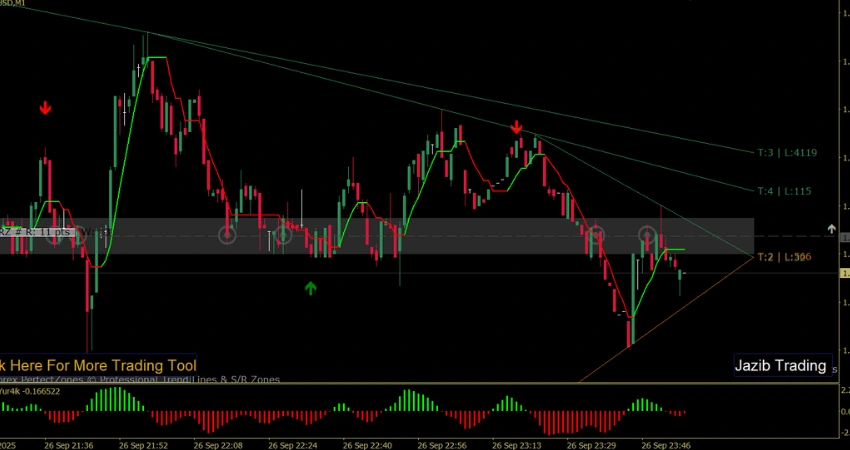Click the red sell arrow near 23:13
This screenshot has width=850, height=450.
click(x=516, y=127)
